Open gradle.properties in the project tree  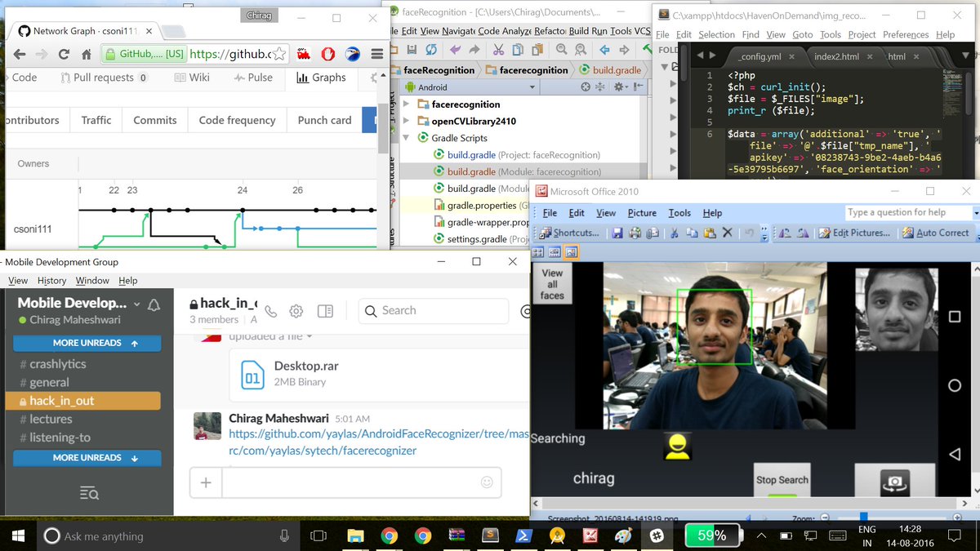pos(480,206)
